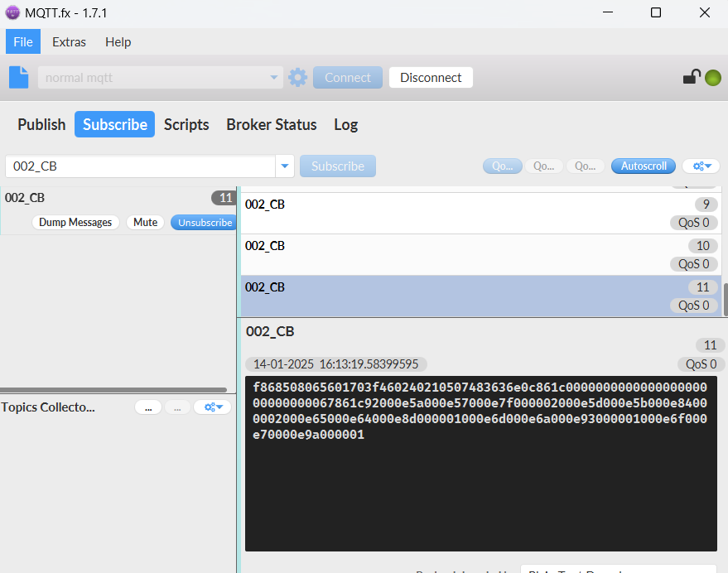Click the 002_CB heading in message details
This screenshot has width=728, height=573.
(x=270, y=331)
